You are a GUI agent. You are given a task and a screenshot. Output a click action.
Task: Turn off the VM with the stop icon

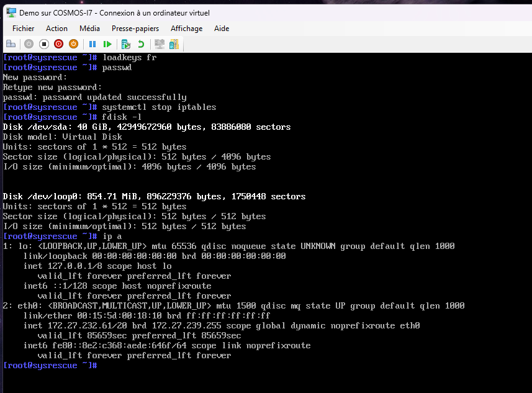pyautogui.click(x=44, y=44)
